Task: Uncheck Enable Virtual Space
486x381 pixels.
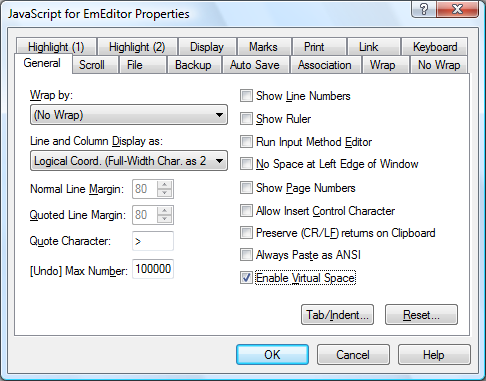Action: (x=246, y=278)
